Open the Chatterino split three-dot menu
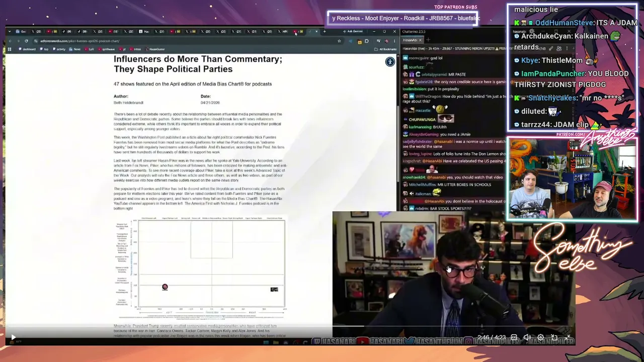Screen dimensions: 644x362 click(x=567, y=48)
